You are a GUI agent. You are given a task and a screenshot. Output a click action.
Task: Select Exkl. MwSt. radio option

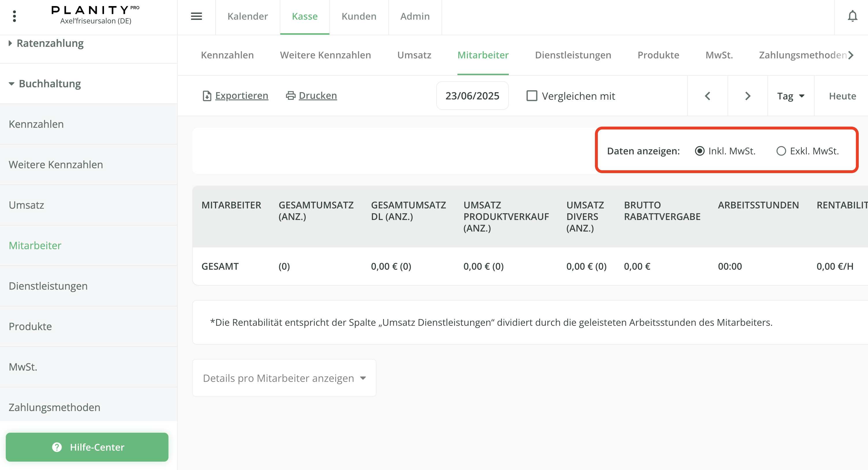click(x=781, y=151)
